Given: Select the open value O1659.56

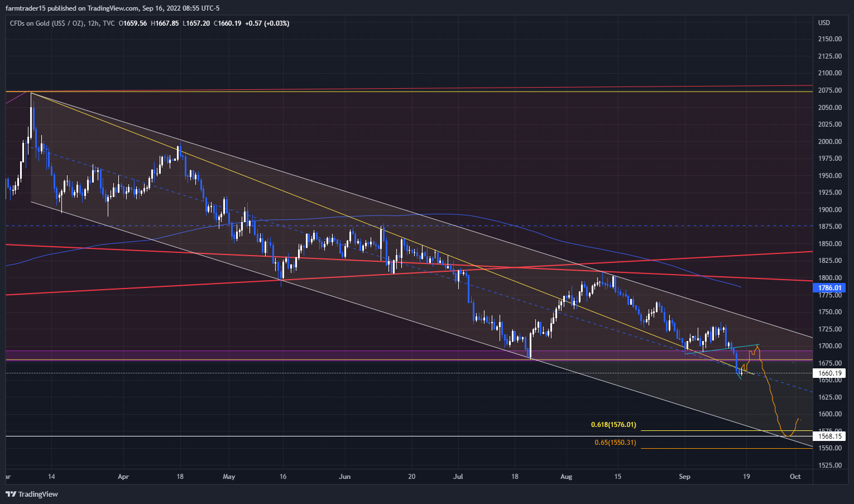Looking at the screenshot, I should coord(133,23).
